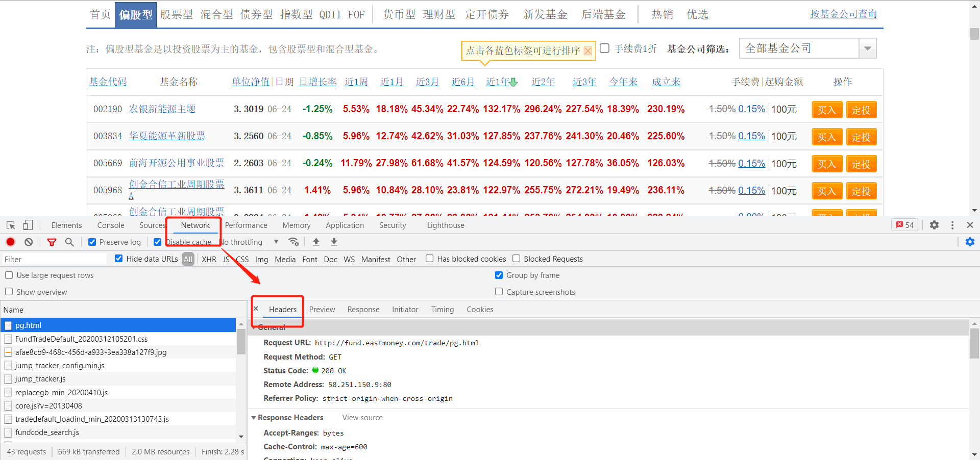Filter requests by Img type
This screenshot has height=460, width=980.
[x=261, y=259]
